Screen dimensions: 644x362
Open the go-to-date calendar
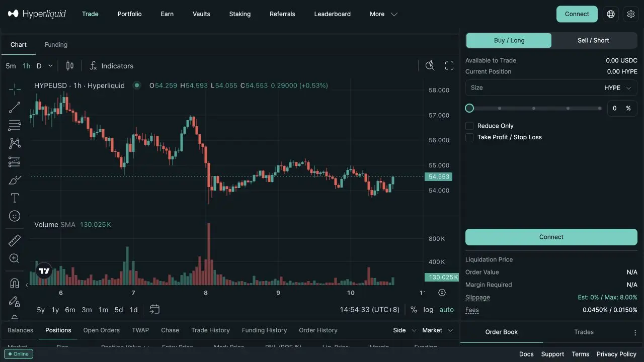click(x=155, y=310)
